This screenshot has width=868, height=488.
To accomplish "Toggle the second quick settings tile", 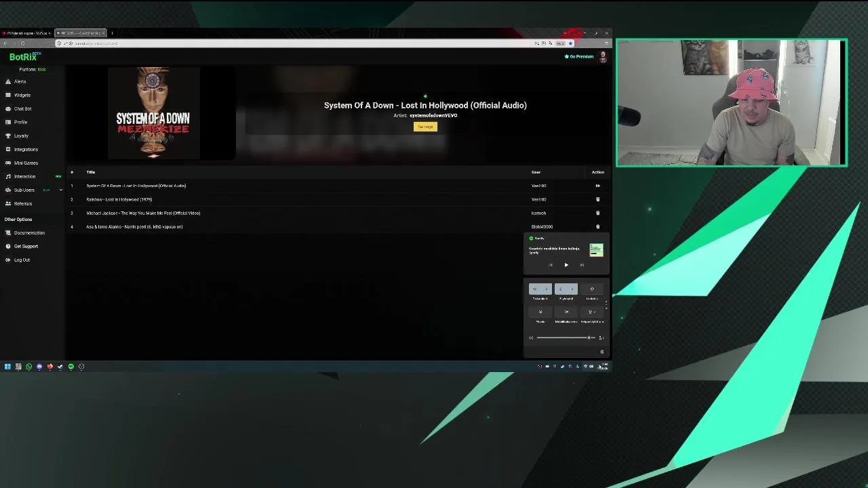I will tap(566, 289).
